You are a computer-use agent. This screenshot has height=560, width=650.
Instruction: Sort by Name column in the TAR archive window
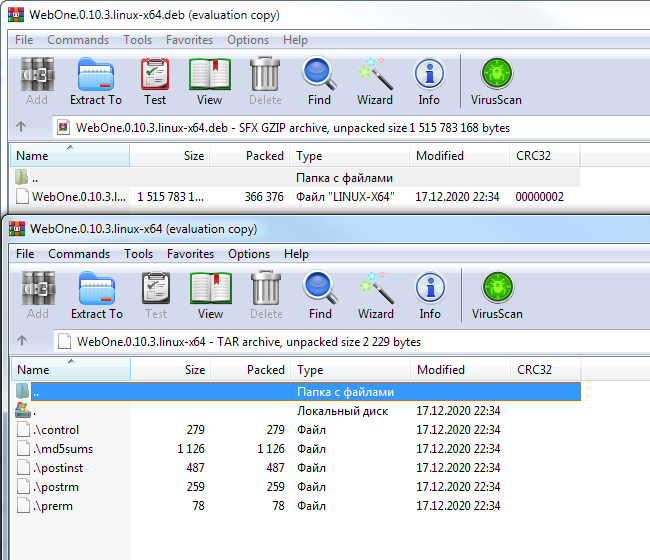click(71, 369)
